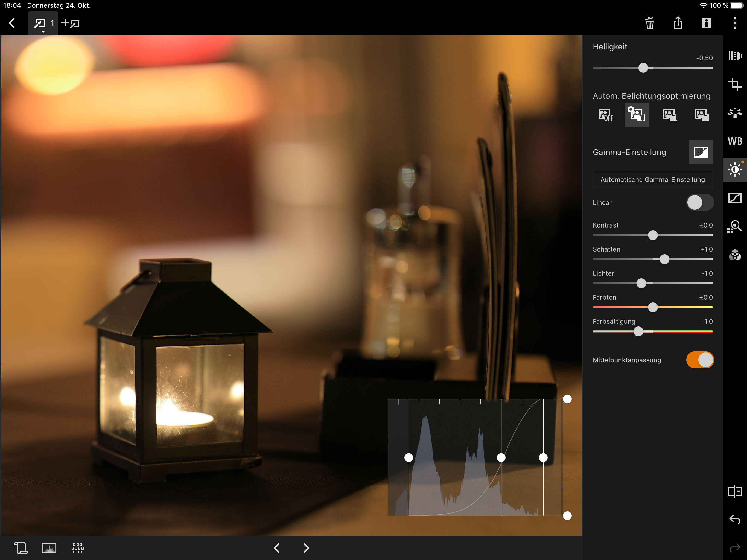Open the share export icon
The image size is (747, 560).
678,23
